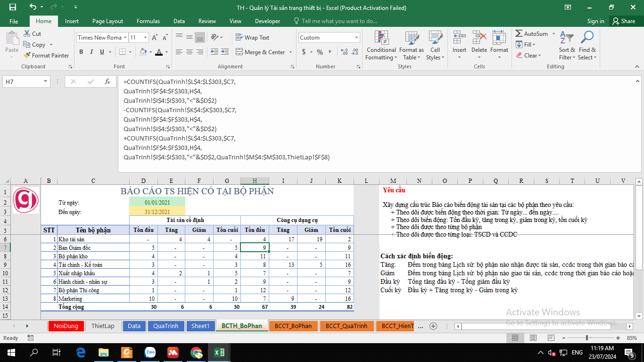Click the Share button
Screen dimensions: 644x362
[624, 21]
